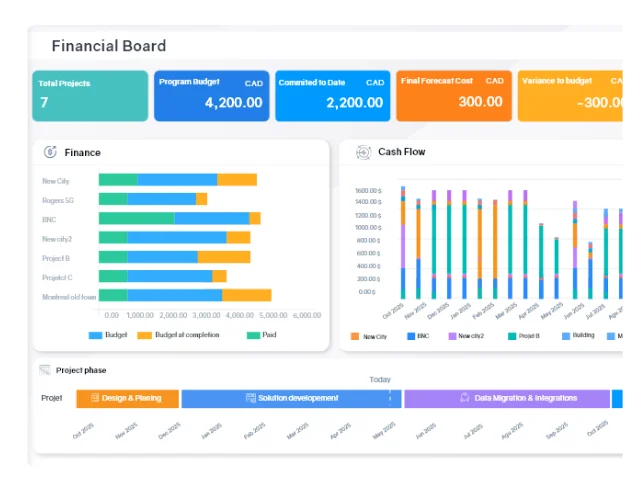
Task: Click the Finance panel coin icon
Action: coord(50,152)
